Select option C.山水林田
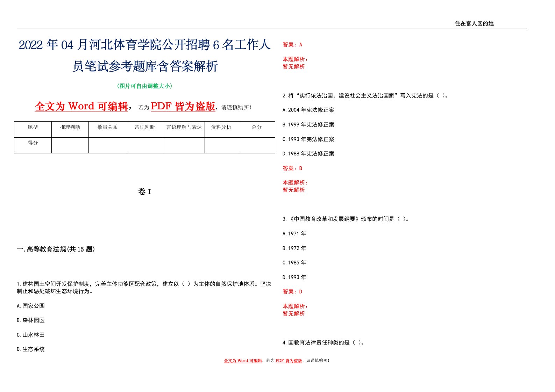 [31, 335]
